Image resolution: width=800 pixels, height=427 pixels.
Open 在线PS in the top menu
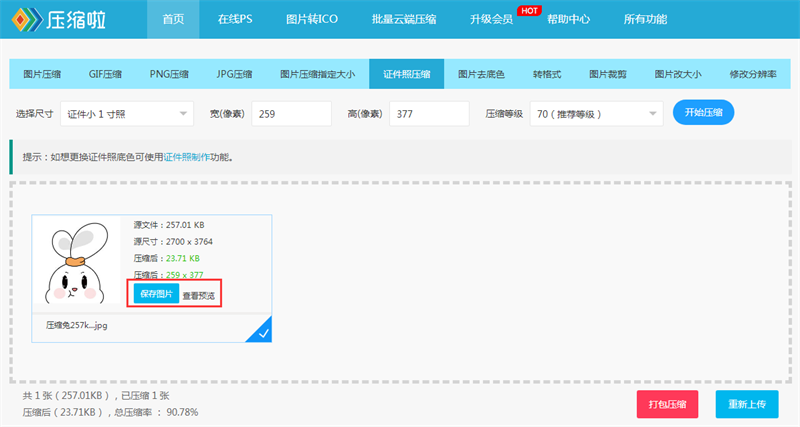point(235,19)
